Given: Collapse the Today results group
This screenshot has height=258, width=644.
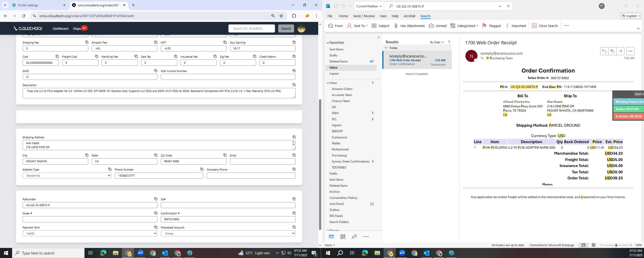Looking at the screenshot, I should (x=386, y=48).
